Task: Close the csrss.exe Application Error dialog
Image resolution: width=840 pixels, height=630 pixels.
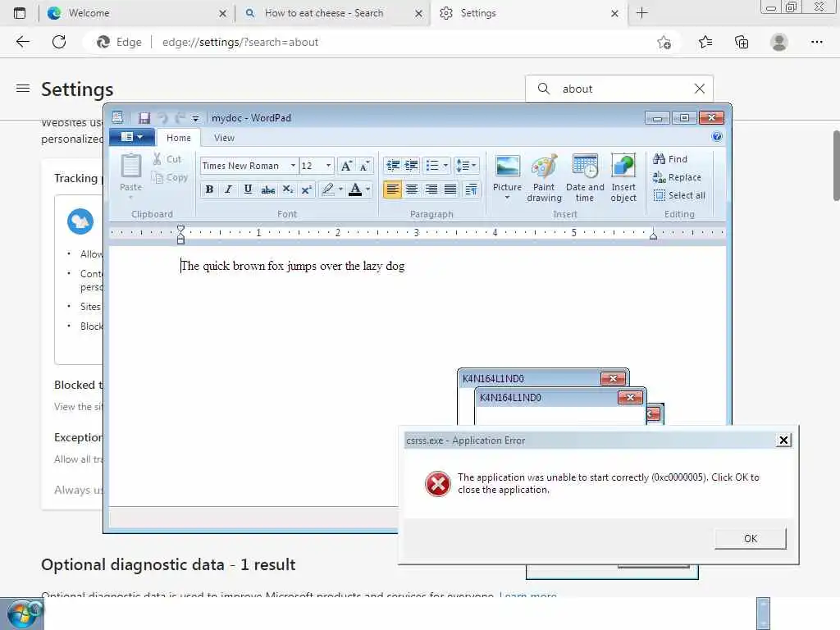Action: click(x=783, y=441)
